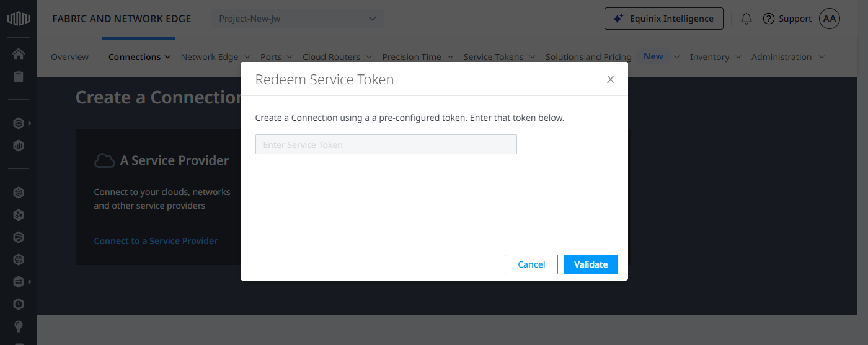Expand the Cloud Routers menu

337,57
